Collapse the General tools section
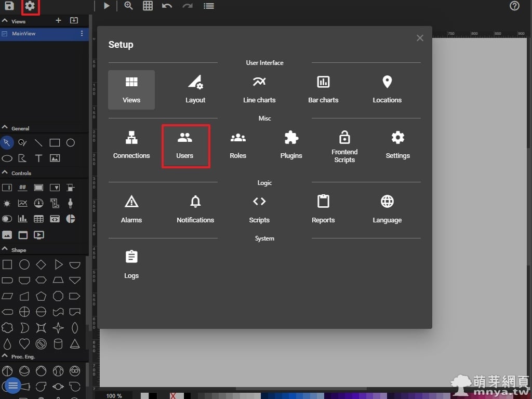The height and width of the screenshot is (399, 532). coord(5,128)
